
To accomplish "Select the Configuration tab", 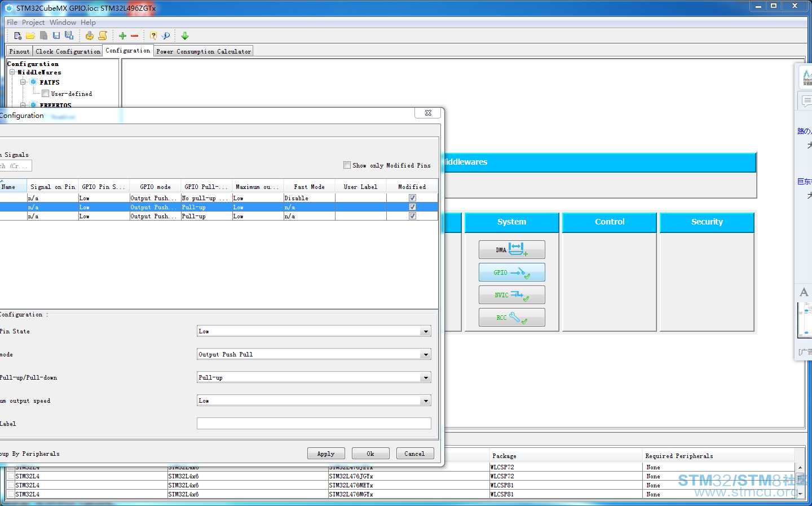I will pos(128,51).
